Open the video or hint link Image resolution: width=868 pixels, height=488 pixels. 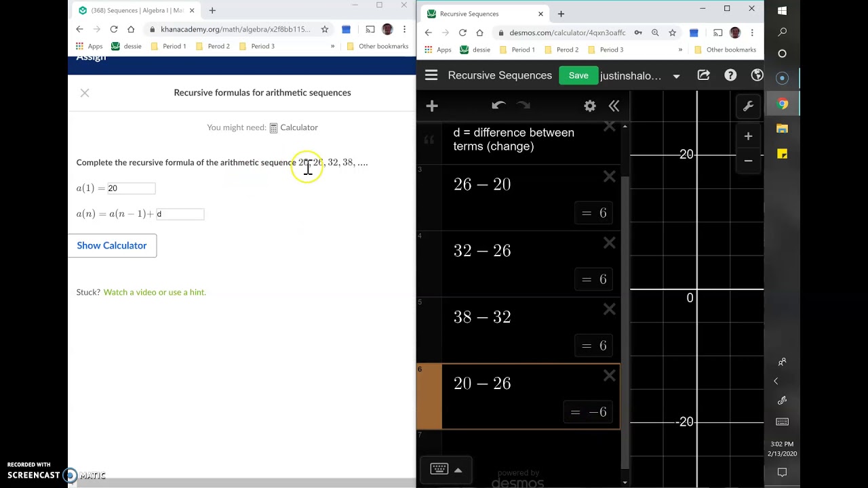[155, 292]
